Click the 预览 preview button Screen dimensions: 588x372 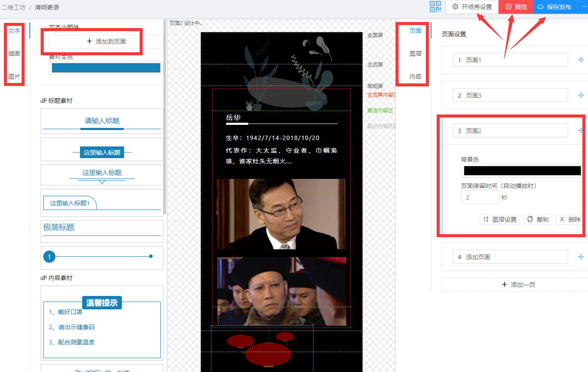point(516,7)
